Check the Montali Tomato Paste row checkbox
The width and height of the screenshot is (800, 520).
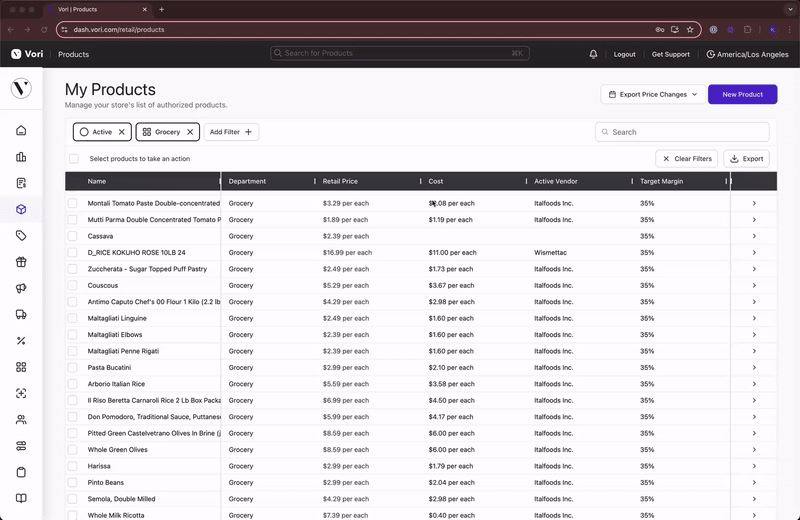click(x=72, y=203)
